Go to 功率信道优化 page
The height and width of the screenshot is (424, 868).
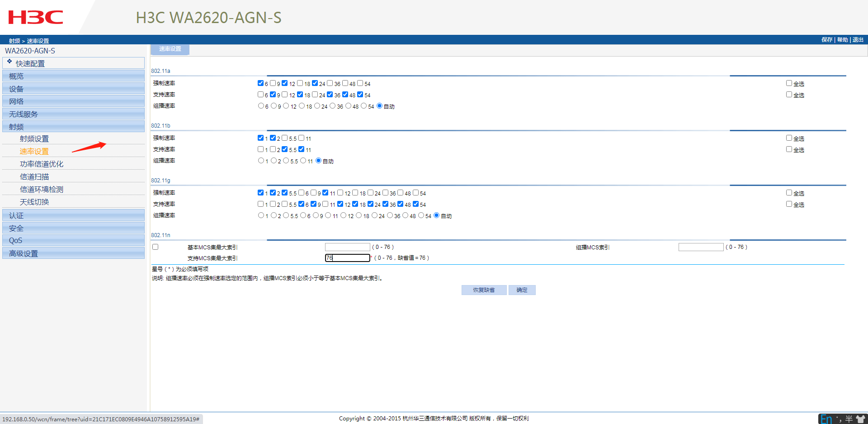click(x=42, y=164)
